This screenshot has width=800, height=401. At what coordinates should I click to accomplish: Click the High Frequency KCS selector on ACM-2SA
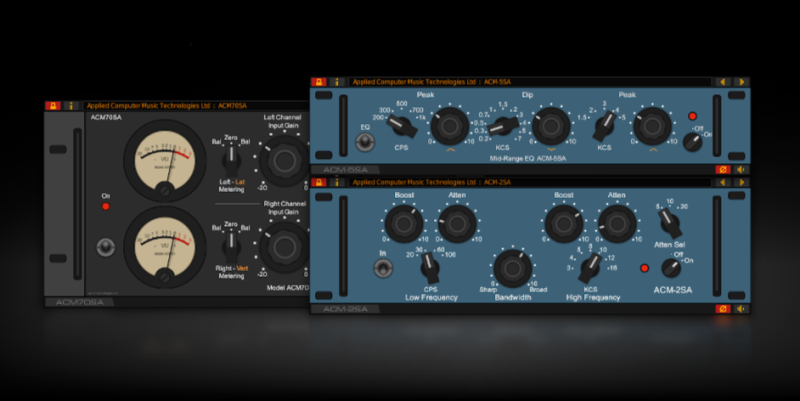pos(590,267)
